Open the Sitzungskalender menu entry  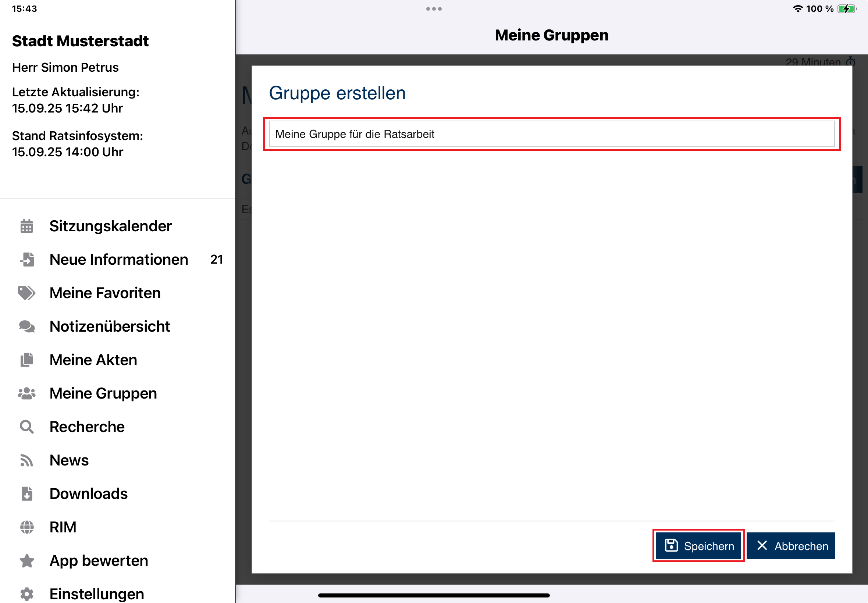pos(110,226)
